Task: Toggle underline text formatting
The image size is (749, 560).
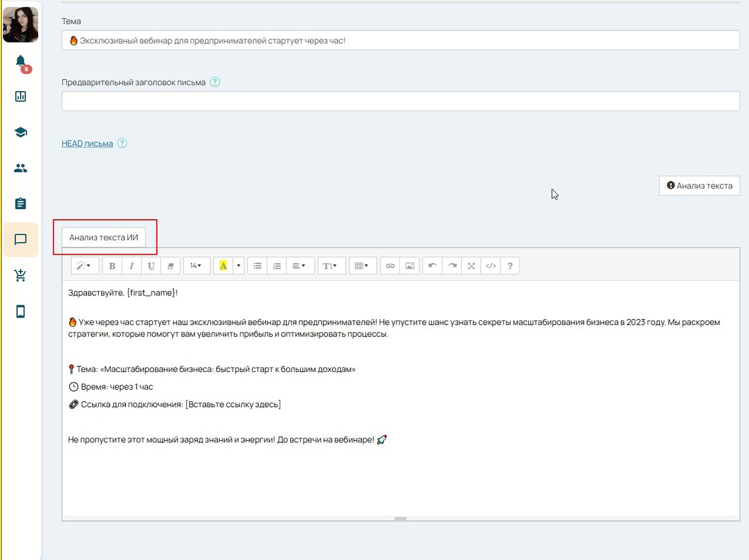Action: 151,266
